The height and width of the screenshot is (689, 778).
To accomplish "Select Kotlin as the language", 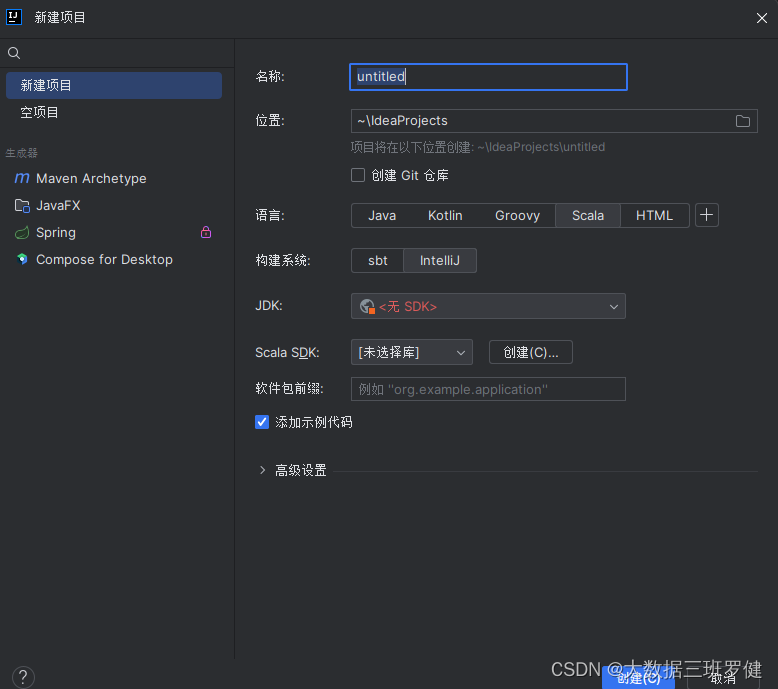I will pyautogui.click(x=445, y=215).
